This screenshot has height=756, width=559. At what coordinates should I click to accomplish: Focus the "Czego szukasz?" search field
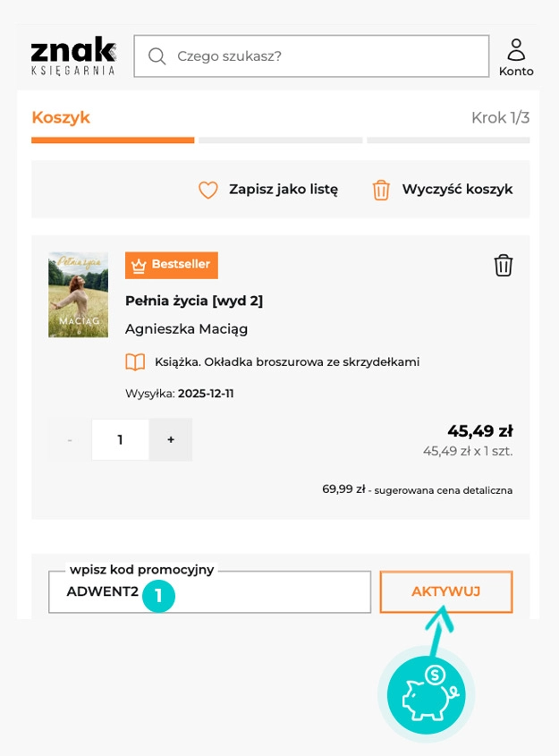(322, 56)
